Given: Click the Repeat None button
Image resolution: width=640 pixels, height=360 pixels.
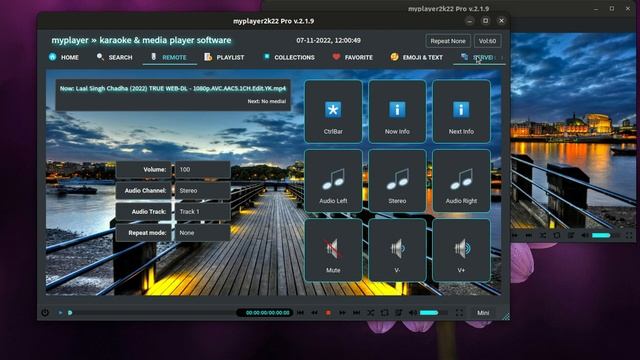Looking at the screenshot, I should 448,41.
